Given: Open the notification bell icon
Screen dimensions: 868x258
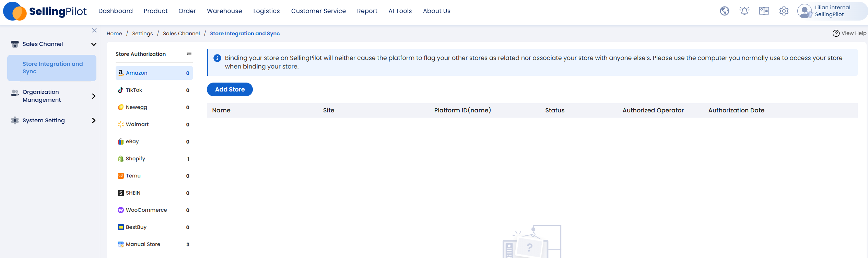Looking at the screenshot, I should (x=744, y=11).
